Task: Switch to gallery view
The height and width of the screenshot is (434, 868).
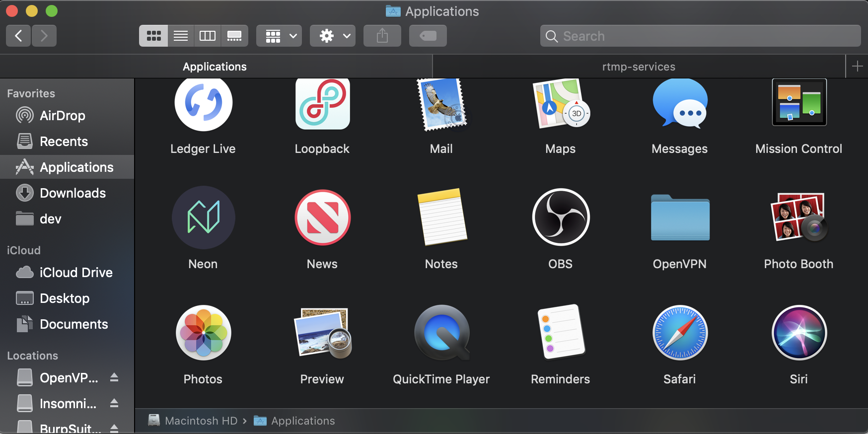Action: click(x=234, y=36)
